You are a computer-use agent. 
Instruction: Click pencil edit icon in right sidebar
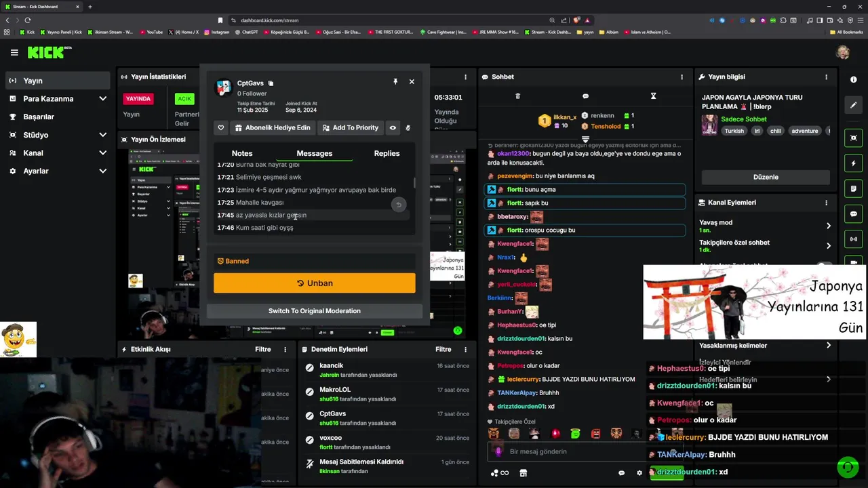click(853, 105)
